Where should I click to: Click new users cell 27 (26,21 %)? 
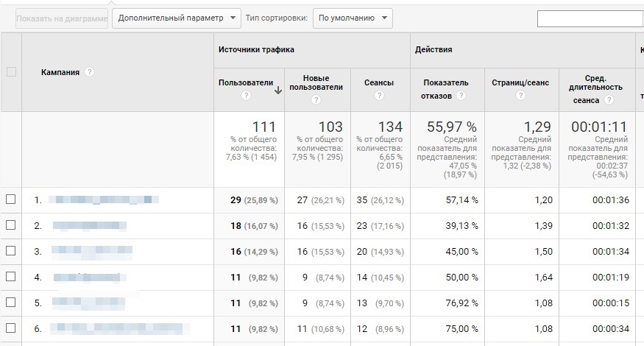tap(321, 200)
